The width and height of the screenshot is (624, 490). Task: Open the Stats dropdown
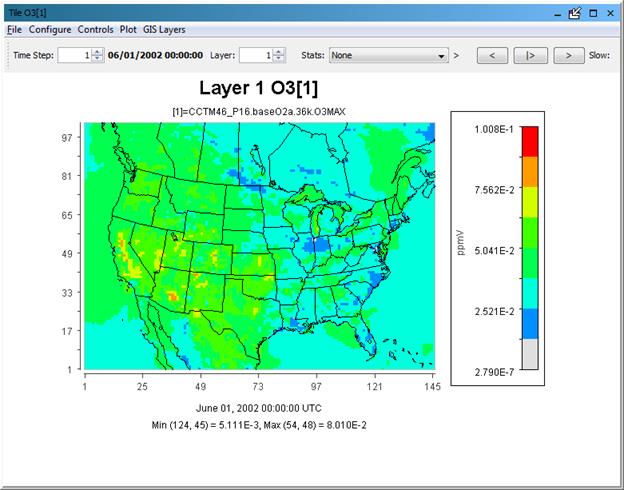[388, 55]
